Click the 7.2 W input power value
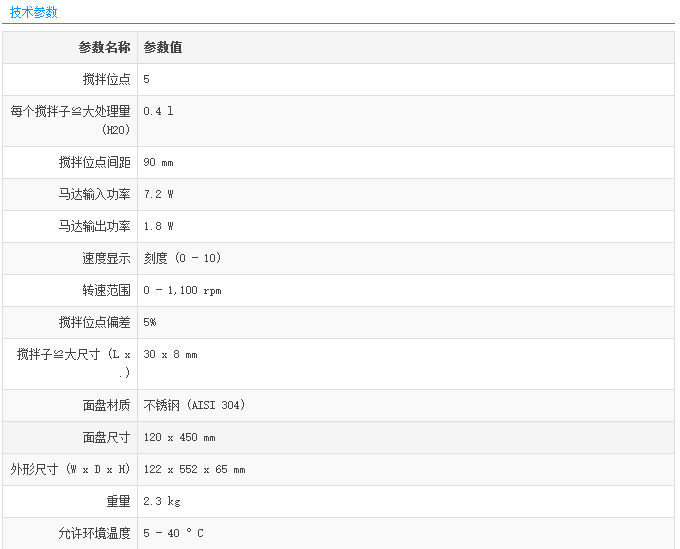The image size is (680, 549). click(x=158, y=194)
